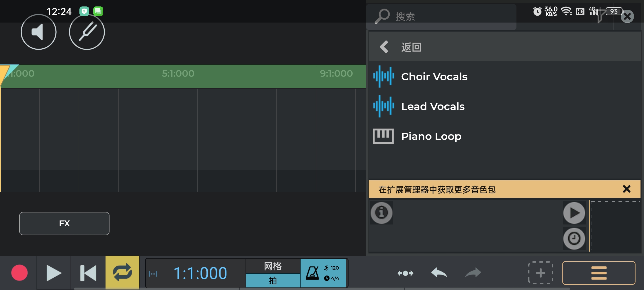
Task: Start recording with the red record button
Action: point(19,273)
